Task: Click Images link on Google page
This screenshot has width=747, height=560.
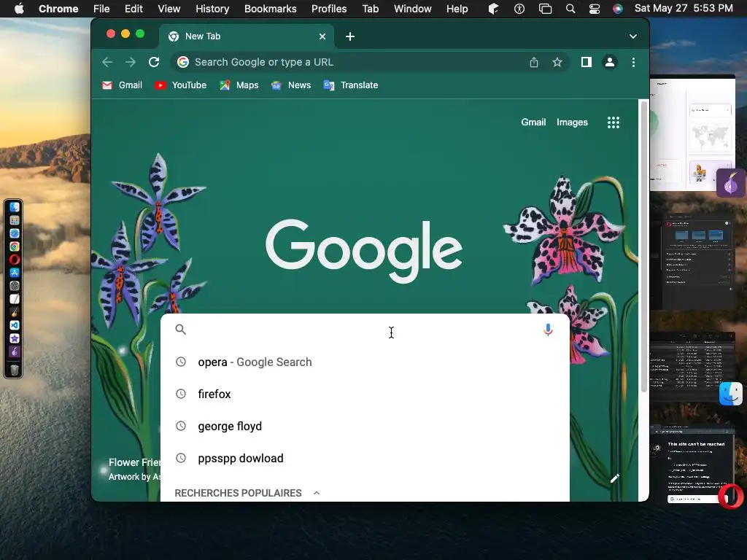Action: point(572,122)
